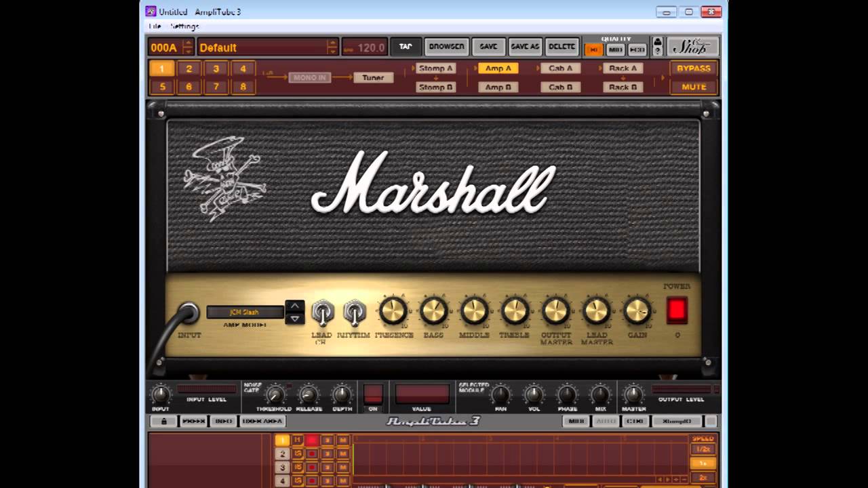Select the Amp B module tab
Screen dimensions: 868x488
click(x=498, y=87)
